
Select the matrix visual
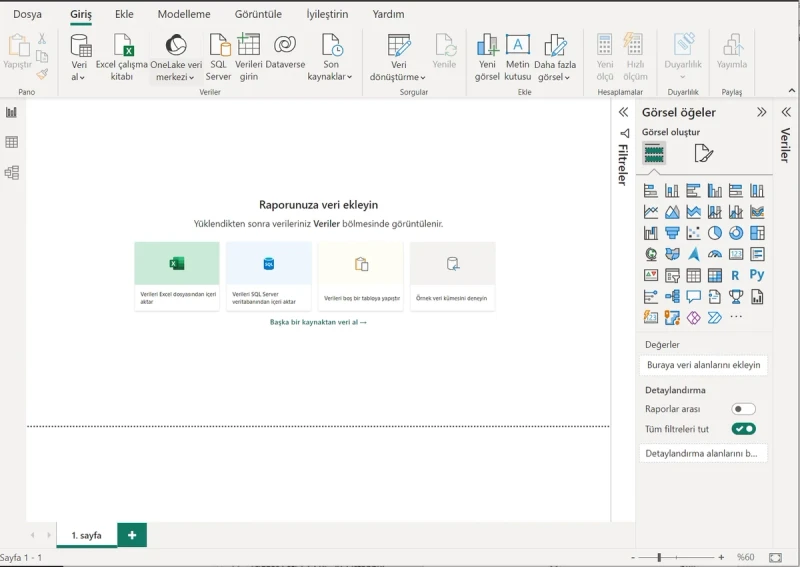[714, 275]
